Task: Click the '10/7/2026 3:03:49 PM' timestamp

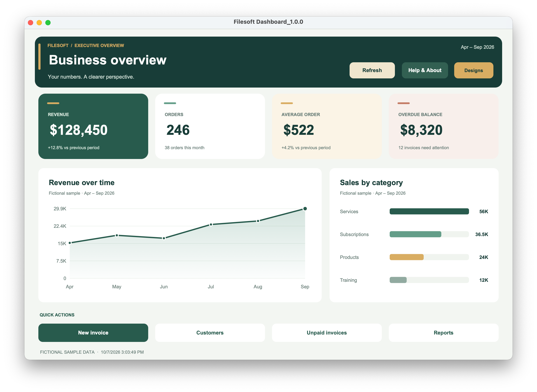Action: 122,352
